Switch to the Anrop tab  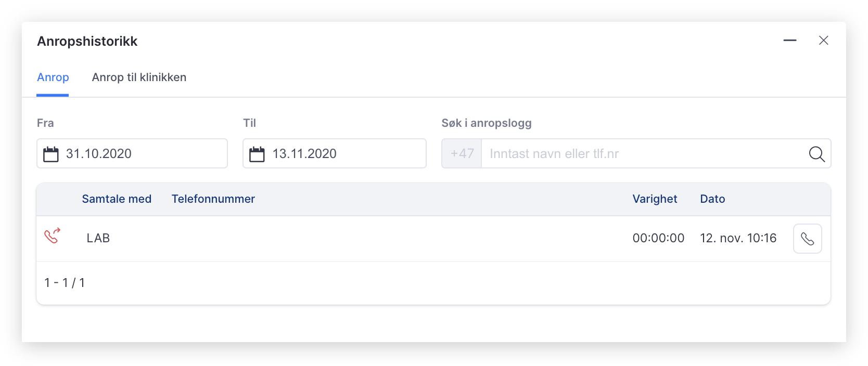tap(53, 77)
